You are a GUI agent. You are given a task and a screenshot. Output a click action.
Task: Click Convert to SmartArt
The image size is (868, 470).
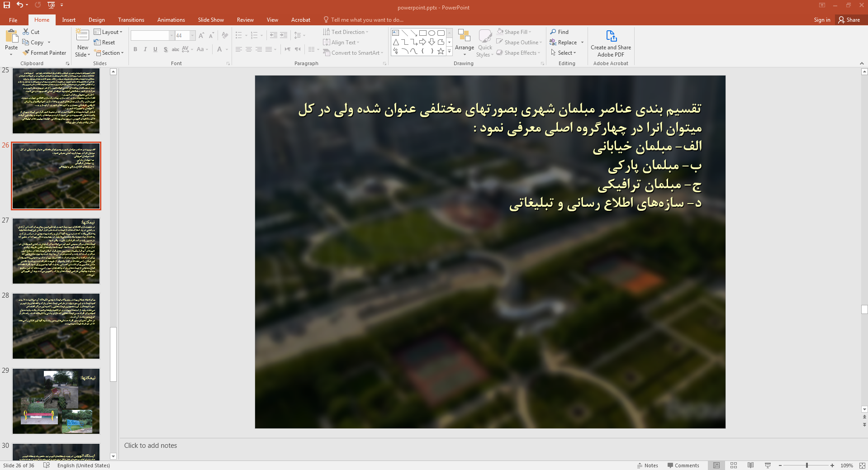[353, 52]
